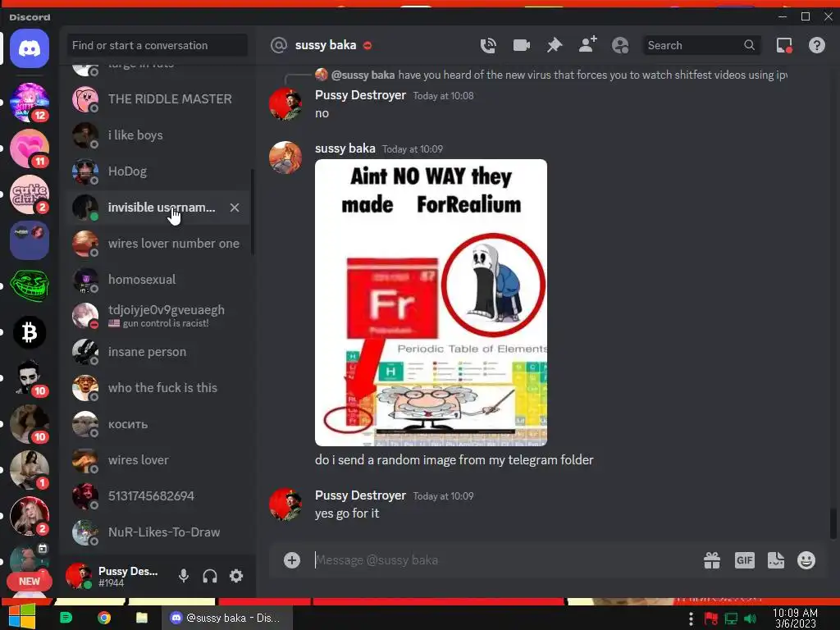Screen dimensions: 840x630
Task: Open Windows Start menu
Action: (x=22, y=618)
